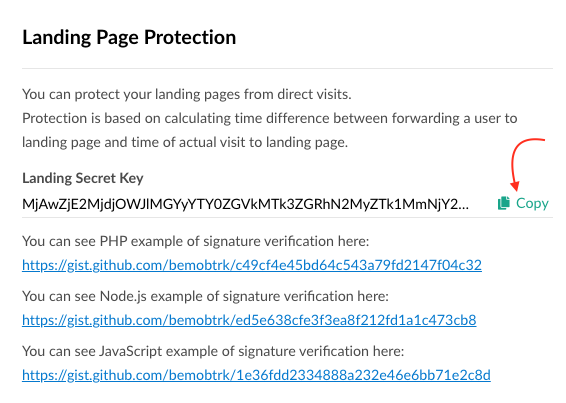Click the divider line beneath the heading
Image resolution: width=566 pixels, height=403 pixels.
(x=287, y=68)
